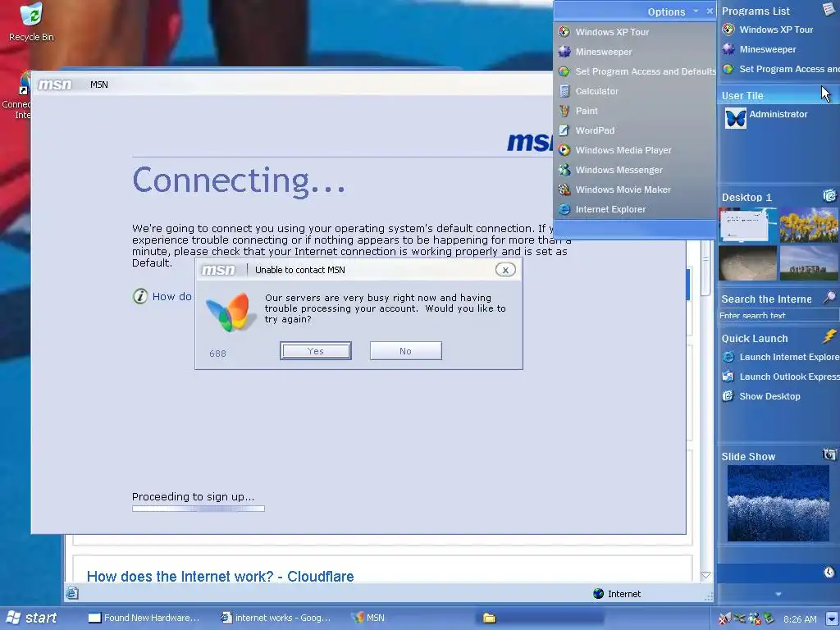840x630 pixels.
Task: Select the yellow flowers desktop thumbnail
Action: (809, 225)
